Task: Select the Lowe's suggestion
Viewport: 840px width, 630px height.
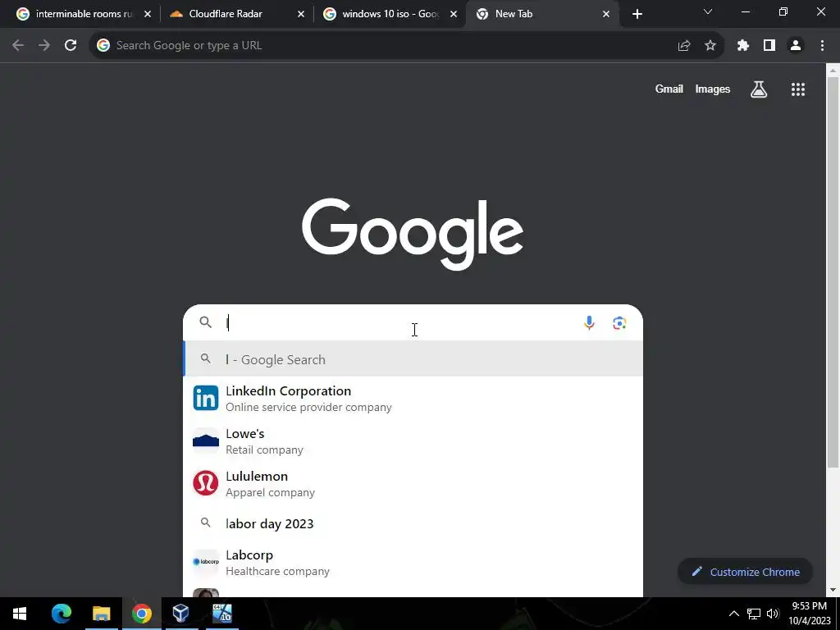Action: (x=413, y=441)
